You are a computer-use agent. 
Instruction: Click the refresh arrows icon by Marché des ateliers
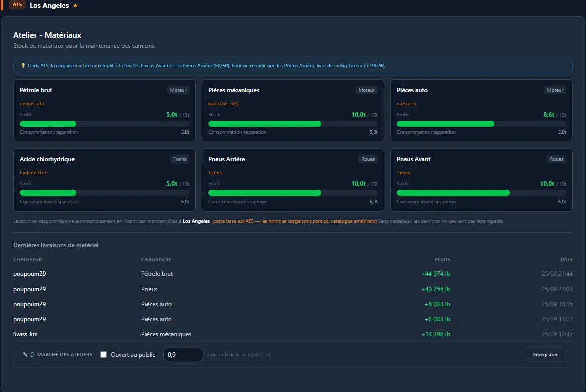[x=32, y=355]
